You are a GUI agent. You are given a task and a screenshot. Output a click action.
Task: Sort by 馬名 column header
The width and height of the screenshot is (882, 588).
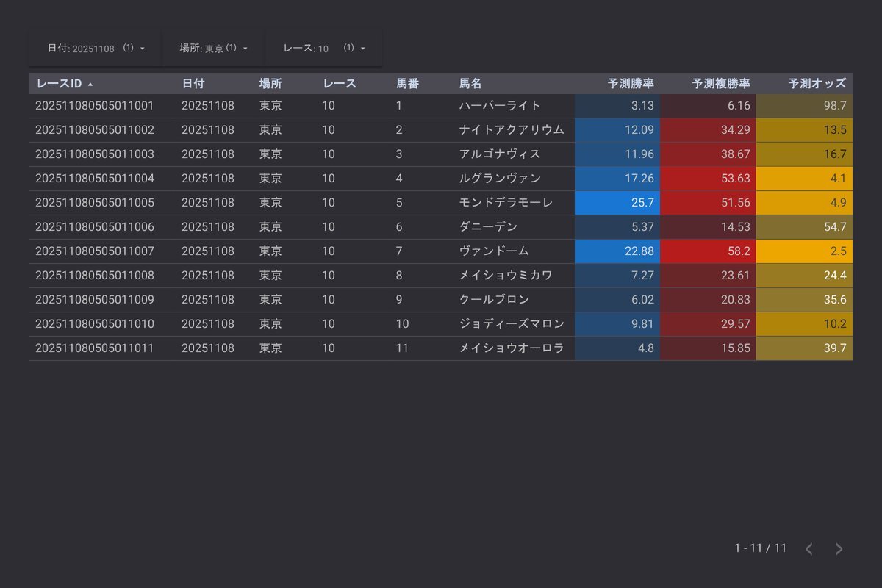tap(470, 84)
